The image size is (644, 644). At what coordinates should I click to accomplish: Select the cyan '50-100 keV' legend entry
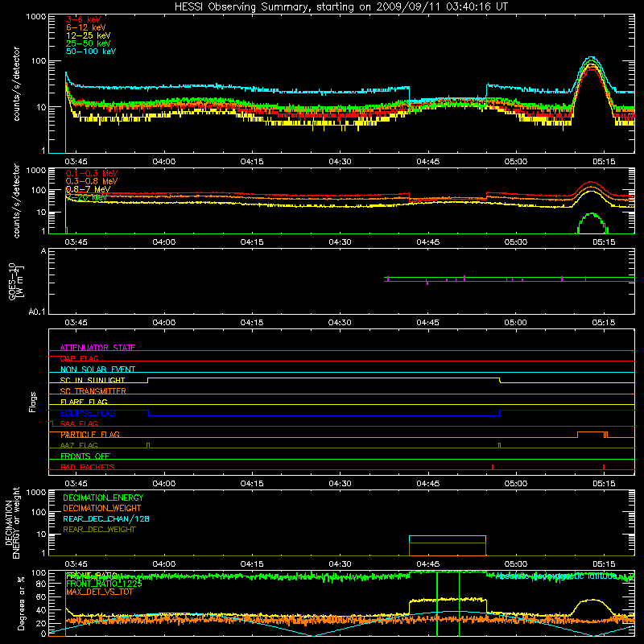pos(91,52)
